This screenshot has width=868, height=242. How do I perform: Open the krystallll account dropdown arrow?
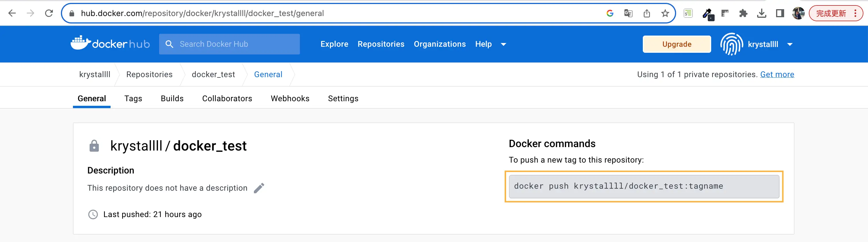tap(790, 44)
